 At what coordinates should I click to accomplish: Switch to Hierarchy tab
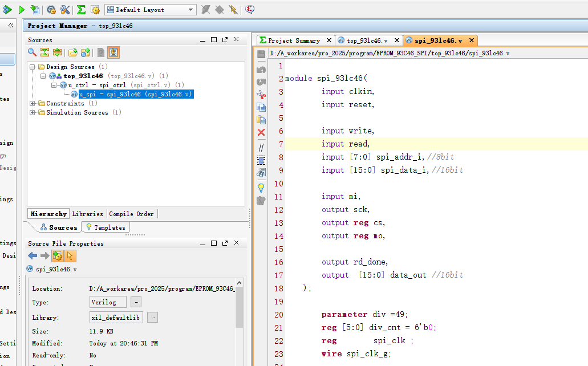tap(48, 214)
